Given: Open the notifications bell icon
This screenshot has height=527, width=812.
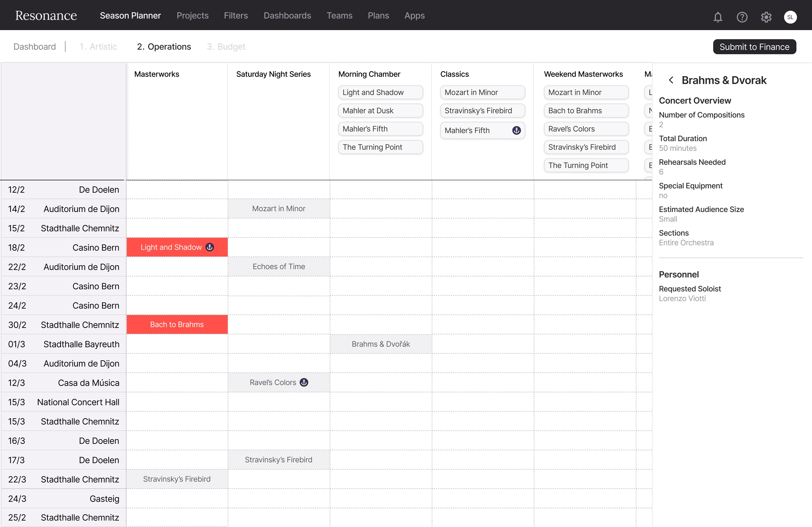Looking at the screenshot, I should [x=718, y=17].
